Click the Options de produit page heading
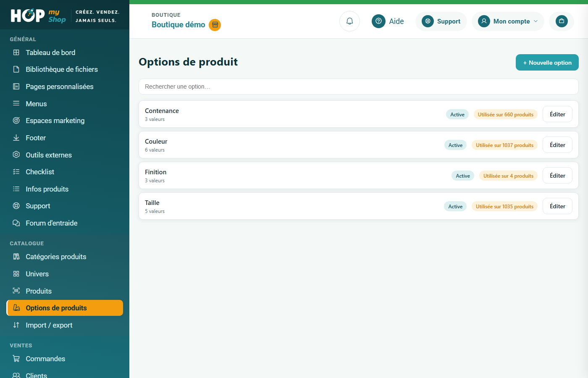 [188, 62]
